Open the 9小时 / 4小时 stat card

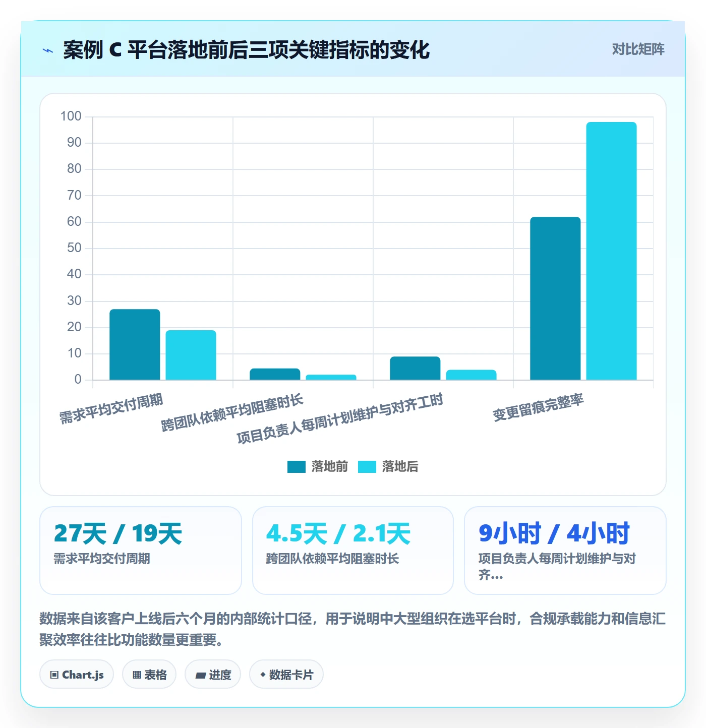565,551
